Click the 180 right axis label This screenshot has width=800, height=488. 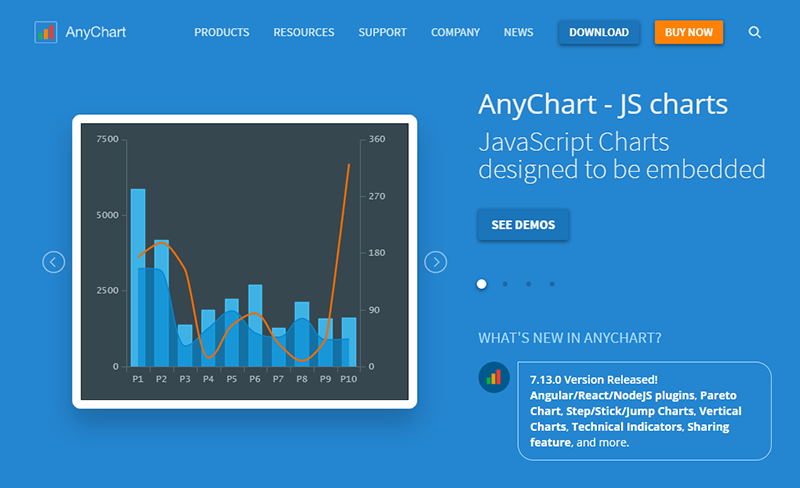tap(377, 253)
